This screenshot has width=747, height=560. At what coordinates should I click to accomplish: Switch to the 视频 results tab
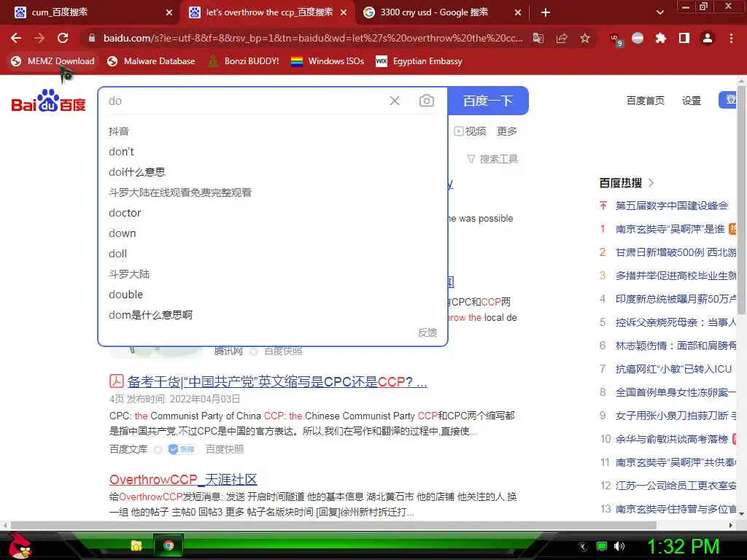tap(471, 131)
